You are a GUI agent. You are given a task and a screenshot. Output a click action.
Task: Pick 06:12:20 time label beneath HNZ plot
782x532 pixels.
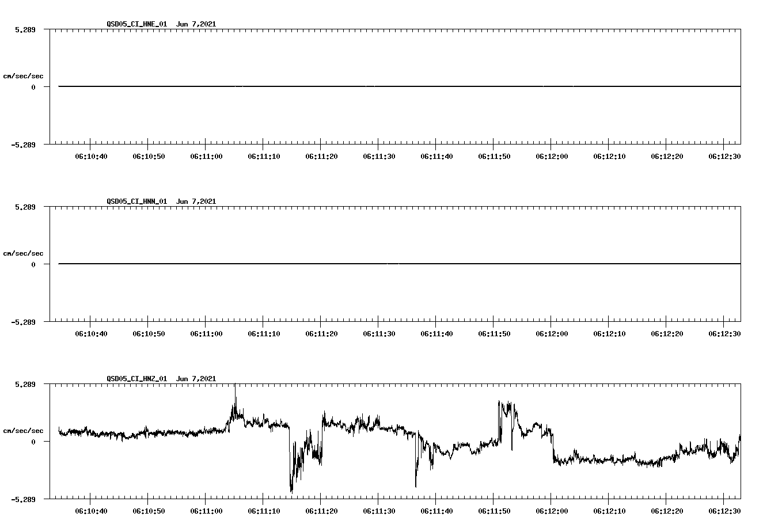click(667, 511)
